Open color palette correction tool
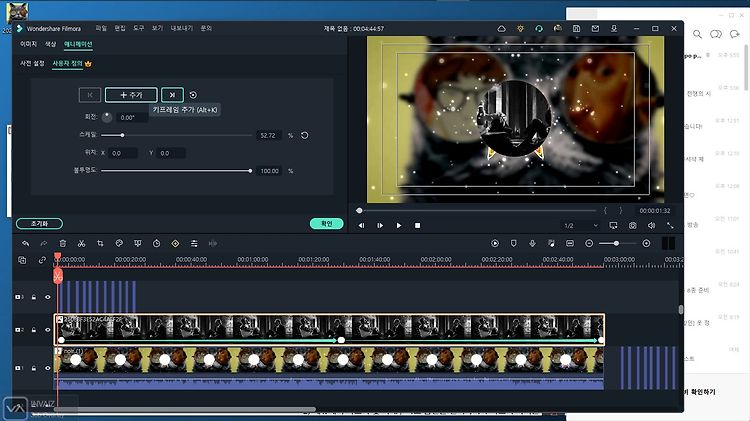Viewport: 750px width, 421px height. (119, 244)
